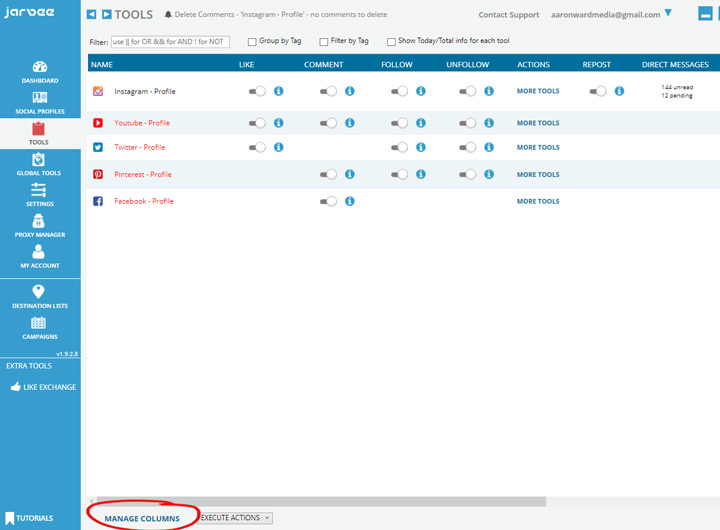Show info for Twitter Unfollow tool
720x530 pixels.
click(489, 147)
